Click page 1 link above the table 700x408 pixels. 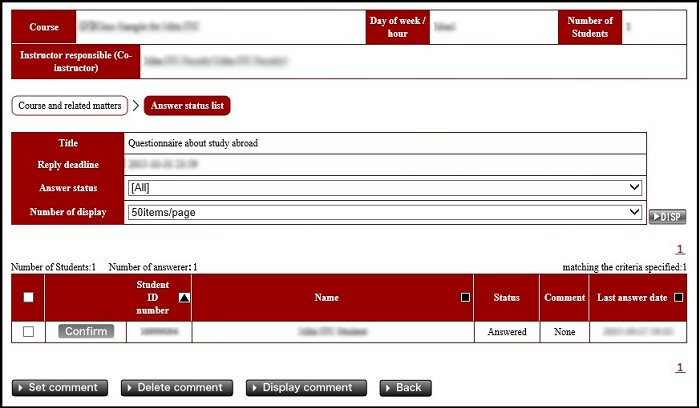[680, 250]
